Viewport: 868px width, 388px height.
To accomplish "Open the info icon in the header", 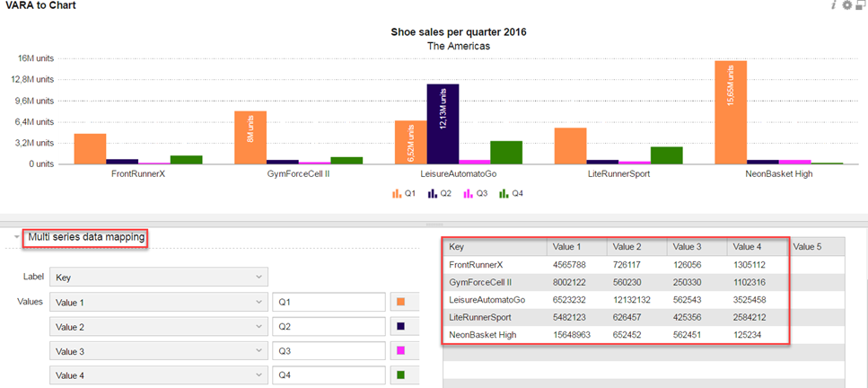I will (834, 5).
